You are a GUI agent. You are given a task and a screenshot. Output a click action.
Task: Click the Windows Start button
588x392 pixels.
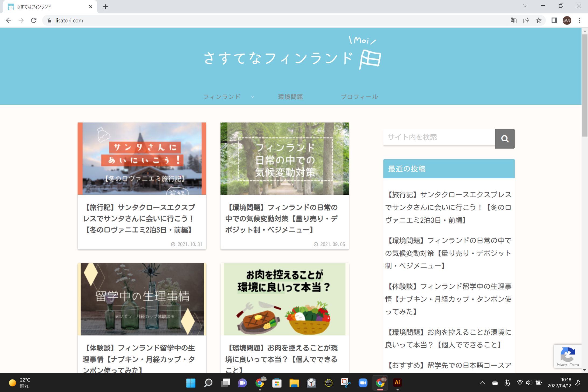191,383
